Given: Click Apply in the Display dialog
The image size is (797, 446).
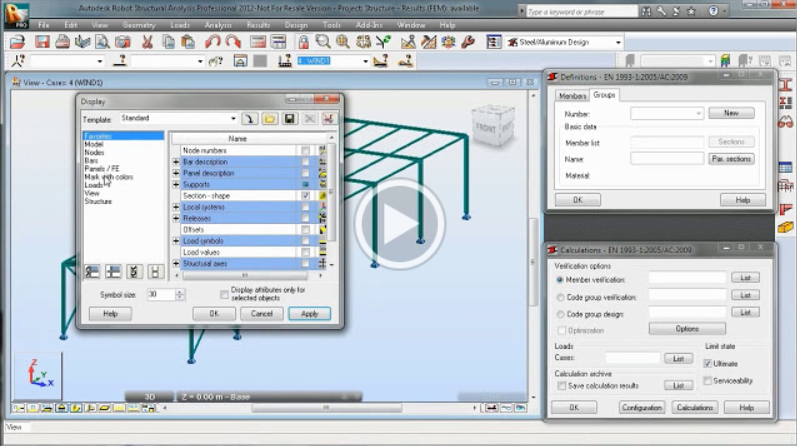Looking at the screenshot, I should pyautogui.click(x=309, y=314).
